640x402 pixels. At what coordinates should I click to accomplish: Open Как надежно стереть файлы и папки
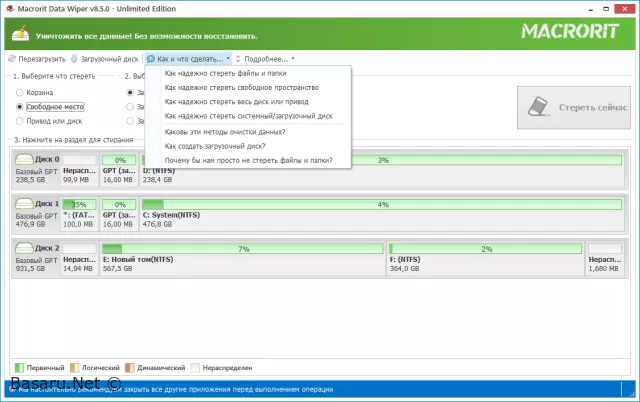(x=248, y=73)
